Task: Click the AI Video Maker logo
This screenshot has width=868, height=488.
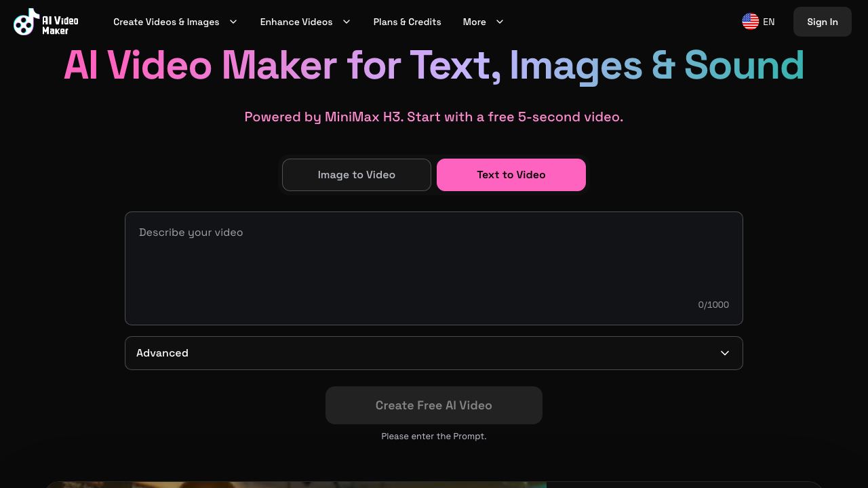Action: [46, 22]
